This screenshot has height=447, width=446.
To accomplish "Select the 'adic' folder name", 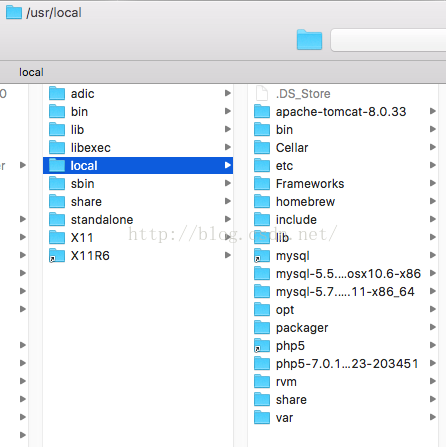I will tap(83, 94).
